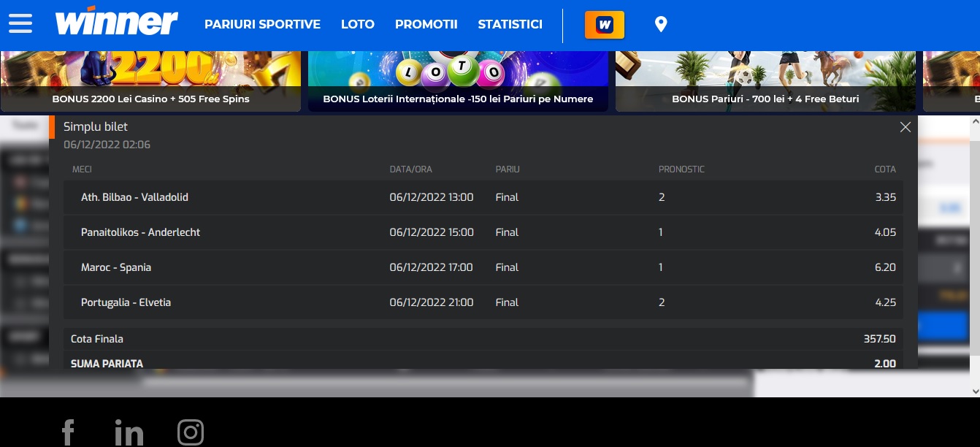
Task: Click the ticket timestamp 06/12/2022 02:06
Action: coord(107,145)
